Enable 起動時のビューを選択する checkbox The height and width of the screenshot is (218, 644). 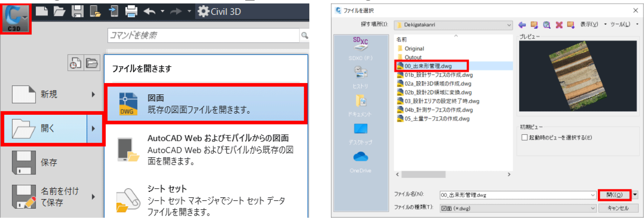click(524, 138)
